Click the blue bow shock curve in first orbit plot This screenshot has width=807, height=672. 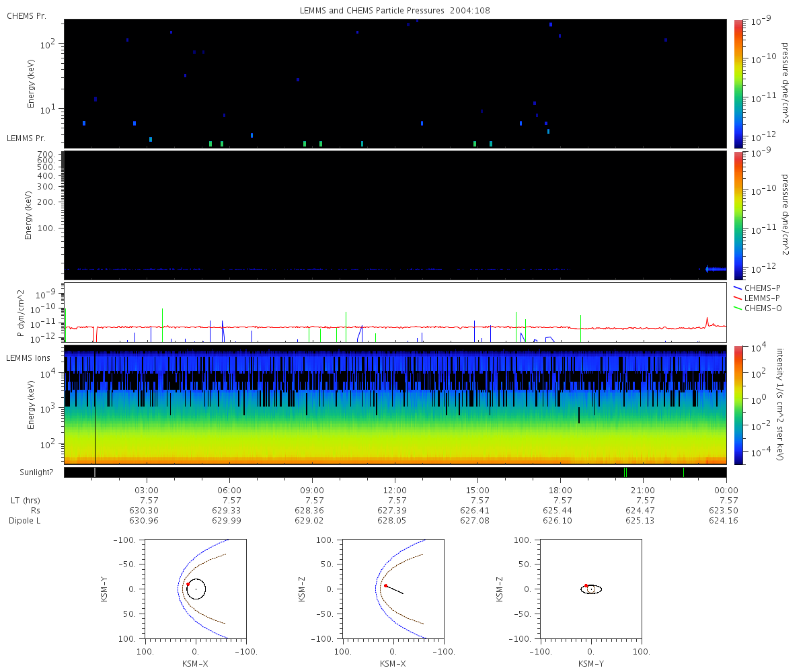click(x=178, y=589)
